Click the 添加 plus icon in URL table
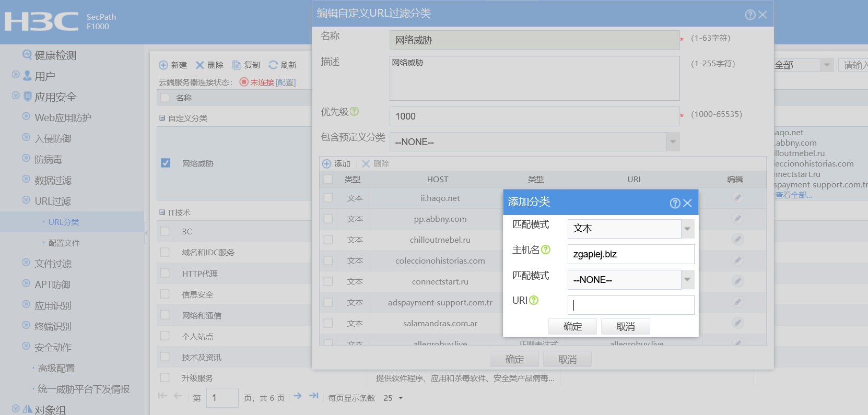The width and height of the screenshot is (868, 415). click(327, 164)
